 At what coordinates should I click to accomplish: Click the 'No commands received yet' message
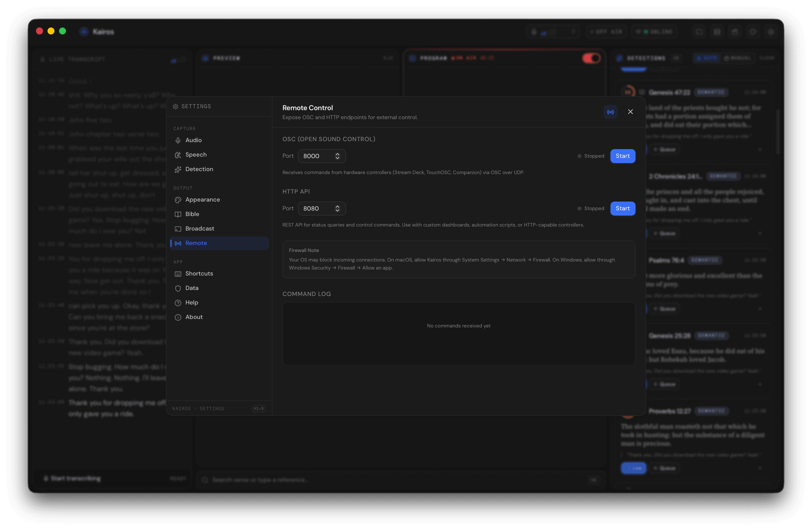[458, 326]
